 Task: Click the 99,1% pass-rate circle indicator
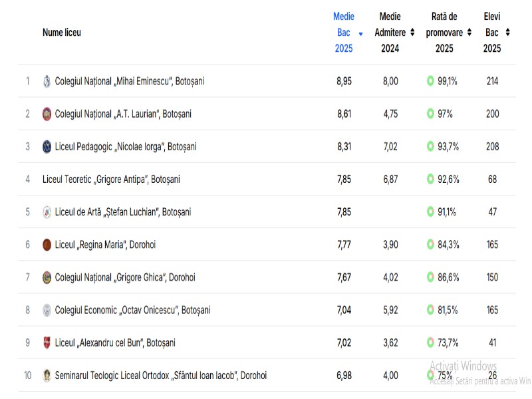430,81
